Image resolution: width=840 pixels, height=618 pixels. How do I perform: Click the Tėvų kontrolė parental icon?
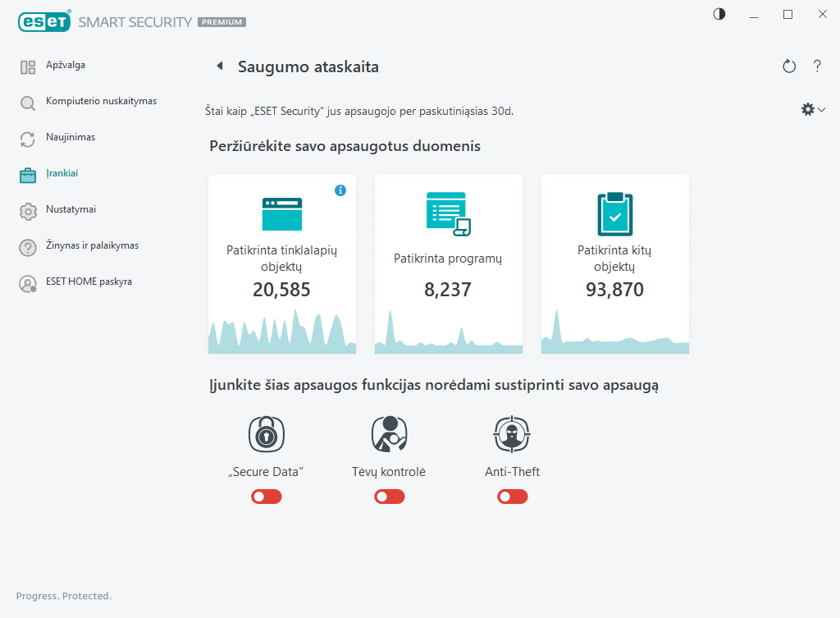[x=390, y=434]
